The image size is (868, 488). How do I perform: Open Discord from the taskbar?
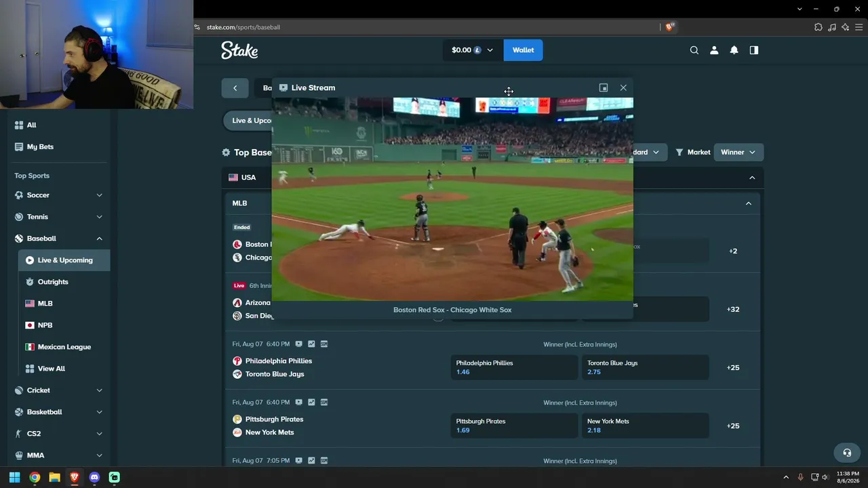(x=94, y=477)
